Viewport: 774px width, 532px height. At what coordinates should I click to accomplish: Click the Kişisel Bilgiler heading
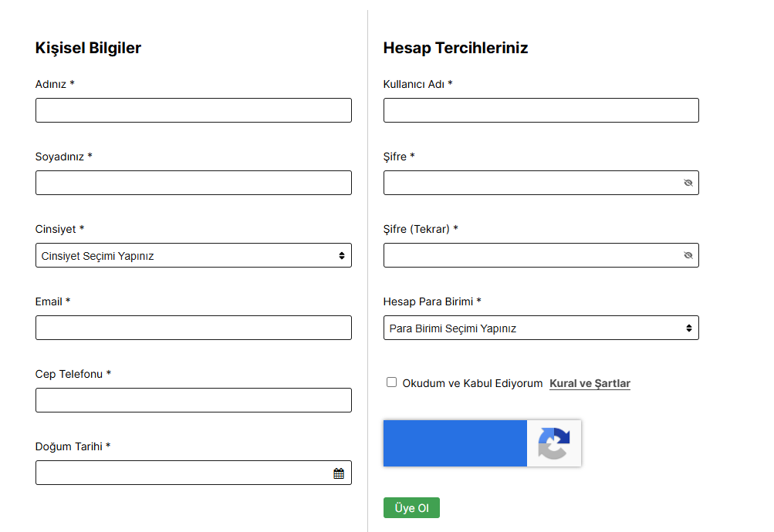click(x=88, y=48)
